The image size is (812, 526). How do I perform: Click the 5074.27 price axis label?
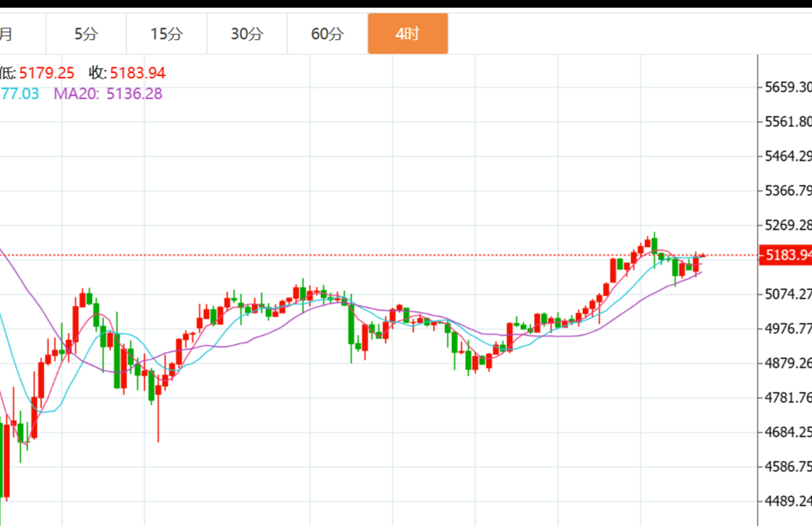click(x=787, y=294)
